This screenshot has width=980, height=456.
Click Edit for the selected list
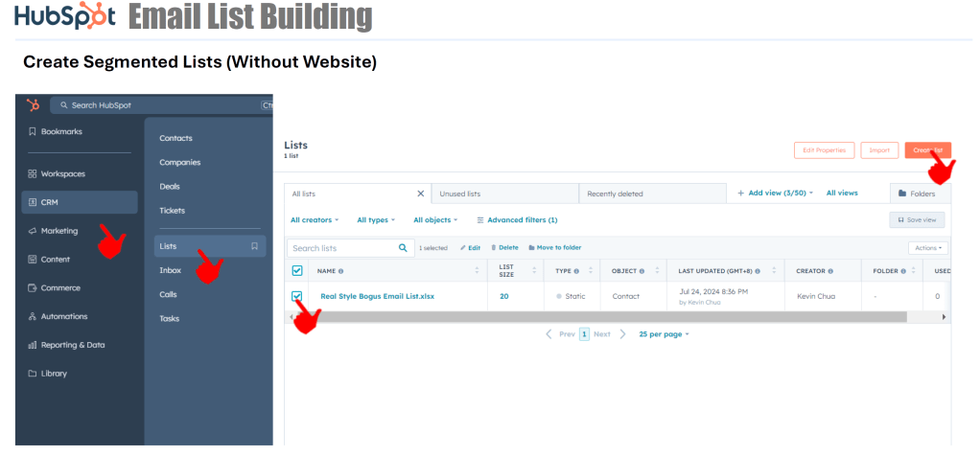470,248
